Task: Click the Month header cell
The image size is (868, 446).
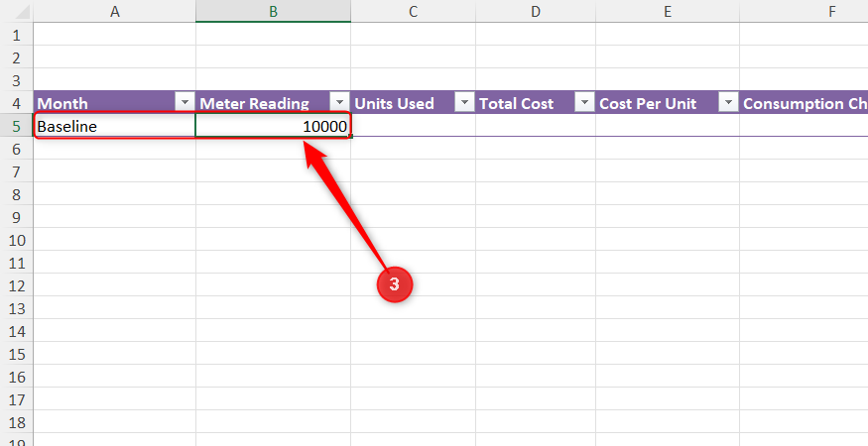Action: pyautogui.click(x=115, y=102)
